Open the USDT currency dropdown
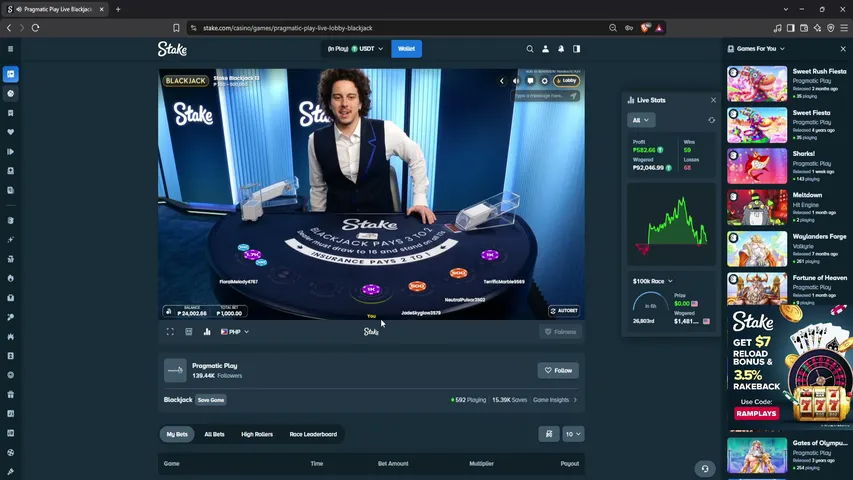853x480 pixels. click(x=355, y=49)
